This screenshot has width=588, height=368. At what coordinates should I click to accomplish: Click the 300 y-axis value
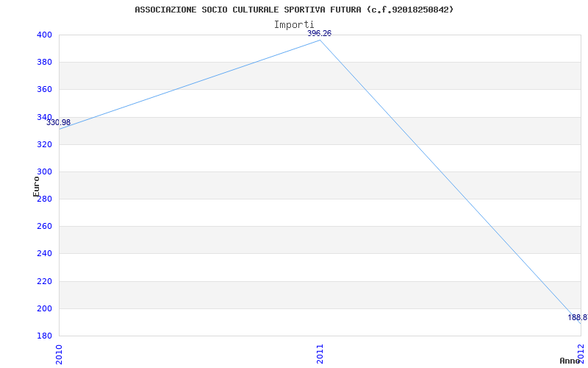pos(44,172)
